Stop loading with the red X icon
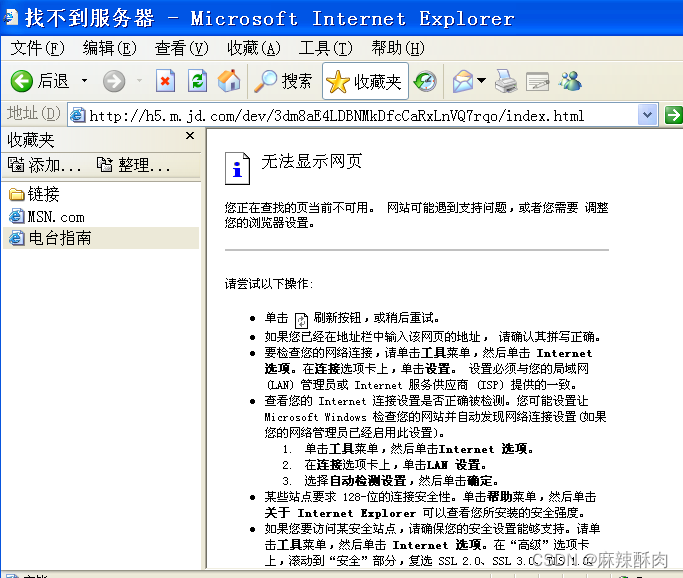The image size is (683, 578). coord(165,81)
